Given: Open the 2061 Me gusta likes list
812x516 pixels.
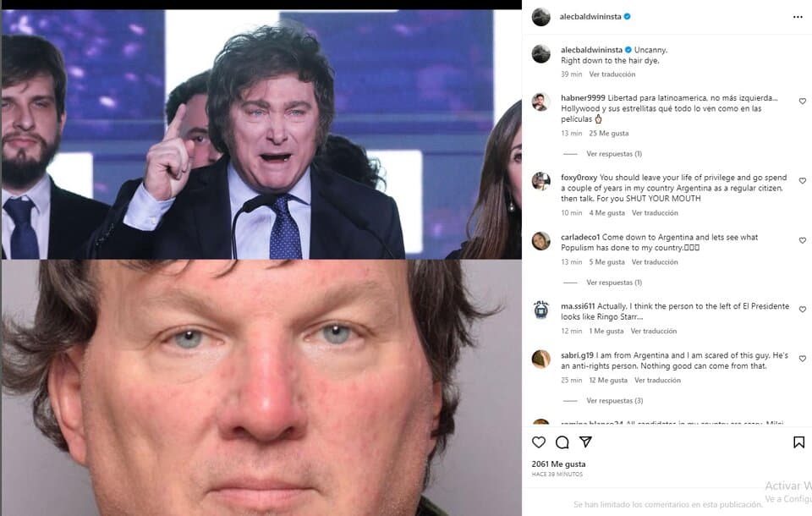Looking at the screenshot, I should (558, 464).
